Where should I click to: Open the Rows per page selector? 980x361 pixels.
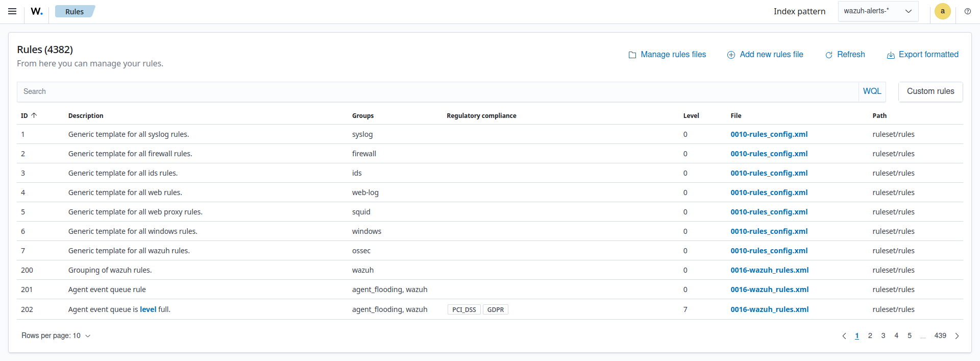[56, 336]
